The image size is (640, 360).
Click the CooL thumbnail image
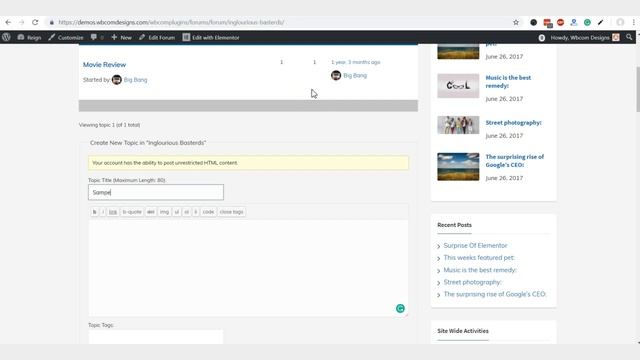[x=458, y=86]
